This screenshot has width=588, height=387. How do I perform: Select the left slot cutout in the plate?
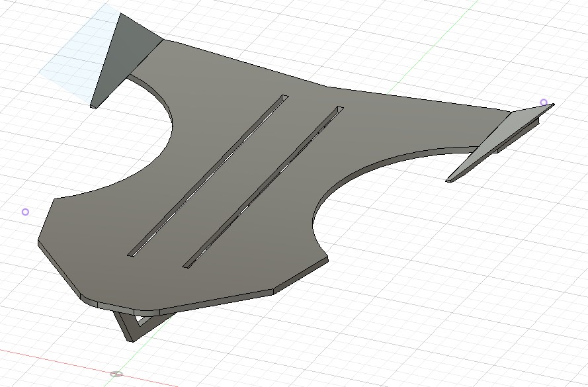[208, 175]
